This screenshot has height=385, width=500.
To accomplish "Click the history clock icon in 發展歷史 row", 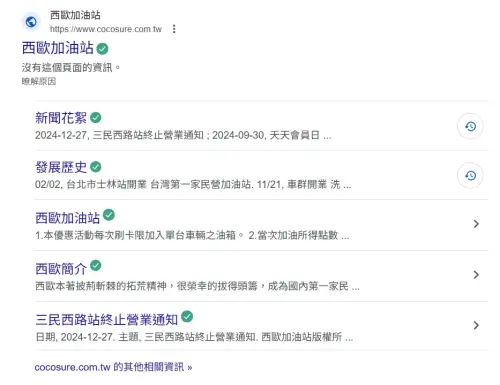I will [470, 176].
